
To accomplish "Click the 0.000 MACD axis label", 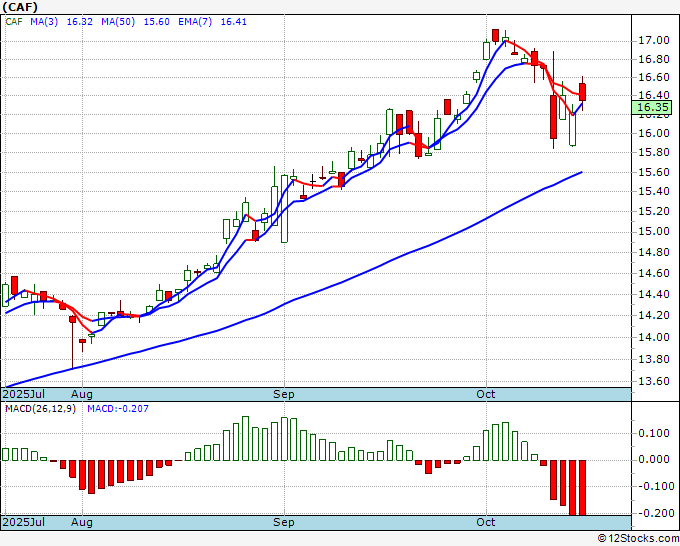I will pyautogui.click(x=654, y=460).
